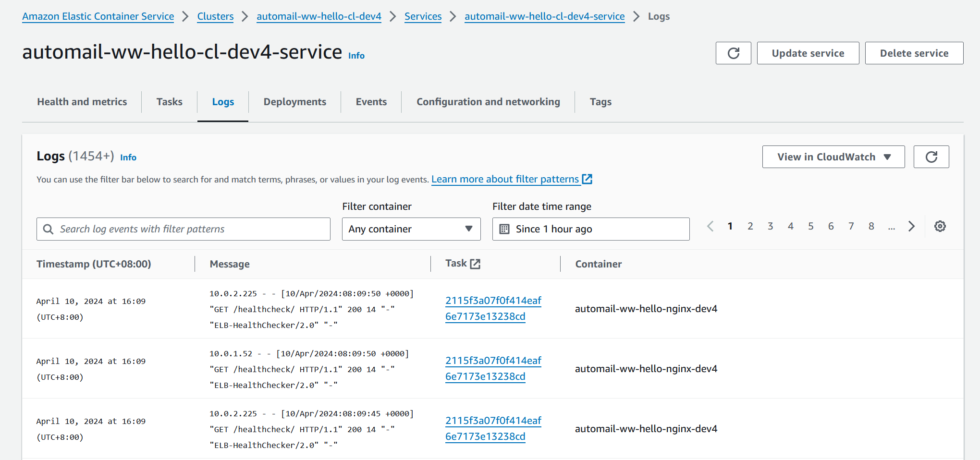Click timestamp of the 08:09:45 log row
Image resolution: width=980 pixels, height=460 pixels.
point(91,429)
